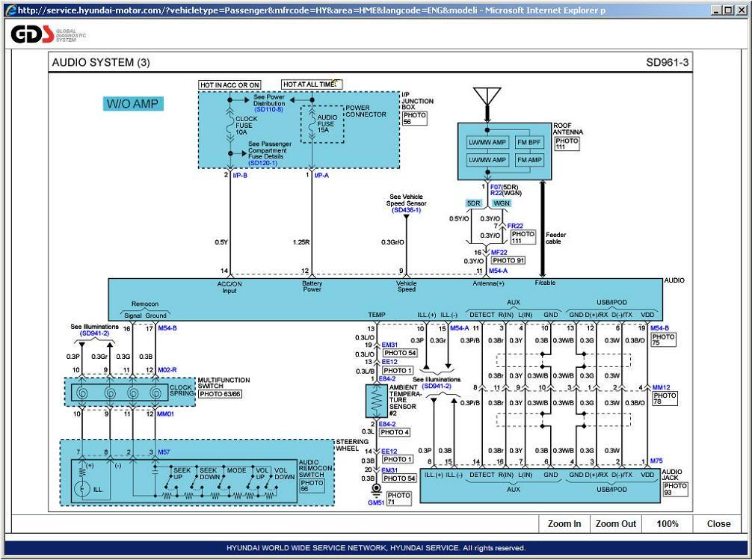Click the AUDIO SYSTEM (3) title
The height and width of the screenshot is (560, 752).
tap(101, 62)
